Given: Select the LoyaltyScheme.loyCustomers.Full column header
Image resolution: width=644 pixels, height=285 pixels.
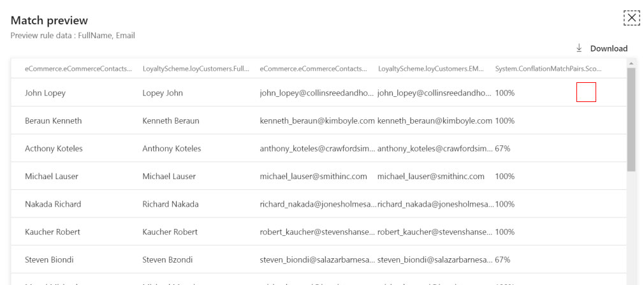Looking at the screenshot, I should [196, 68].
